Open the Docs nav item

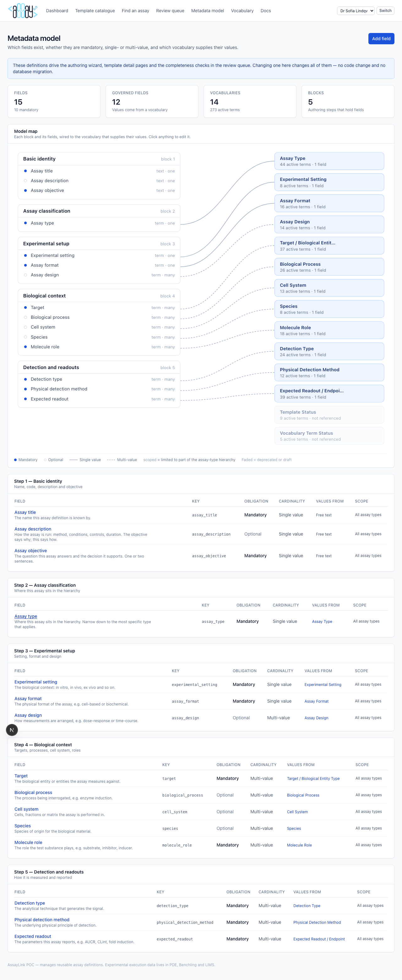pyautogui.click(x=266, y=11)
